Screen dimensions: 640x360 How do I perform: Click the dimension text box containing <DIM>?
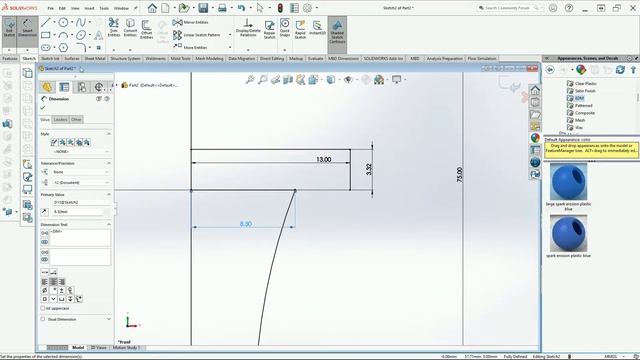coord(80,238)
